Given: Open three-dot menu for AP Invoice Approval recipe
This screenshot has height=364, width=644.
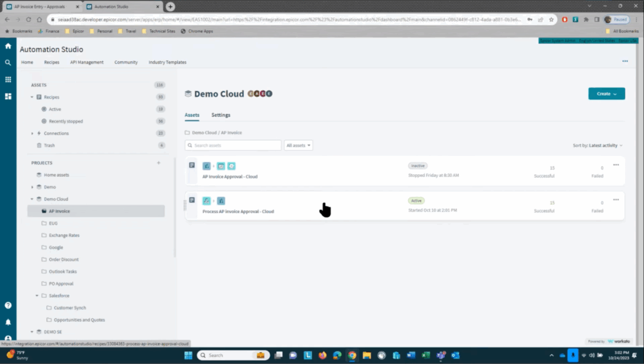Looking at the screenshot, I should 616,165.
